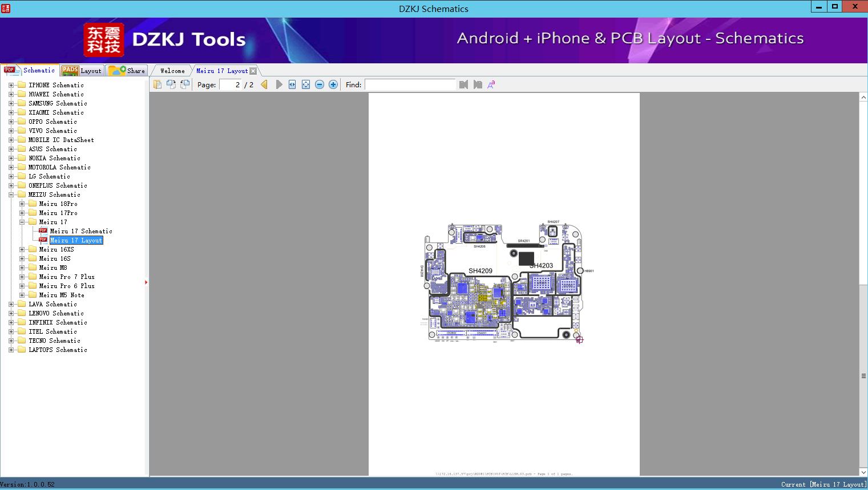
Task: Expand the VIVO Schematic node
Action: [x=11, y=131]
